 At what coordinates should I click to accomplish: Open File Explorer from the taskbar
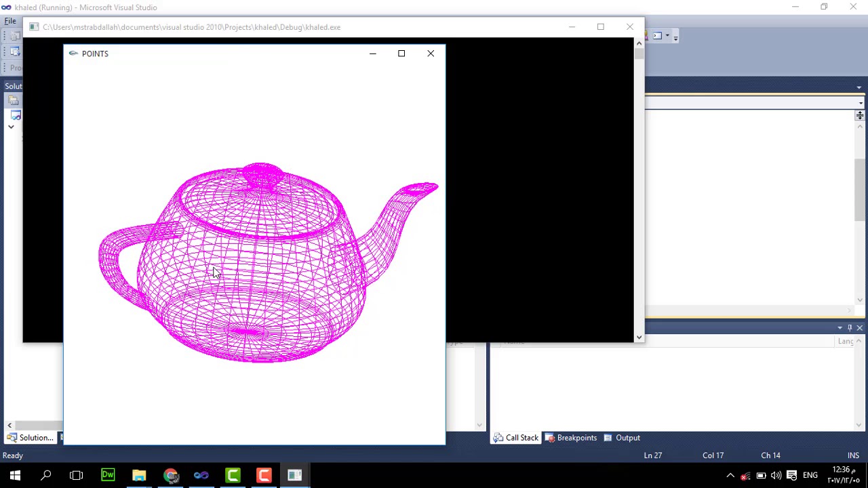click(x=139, y=475)
